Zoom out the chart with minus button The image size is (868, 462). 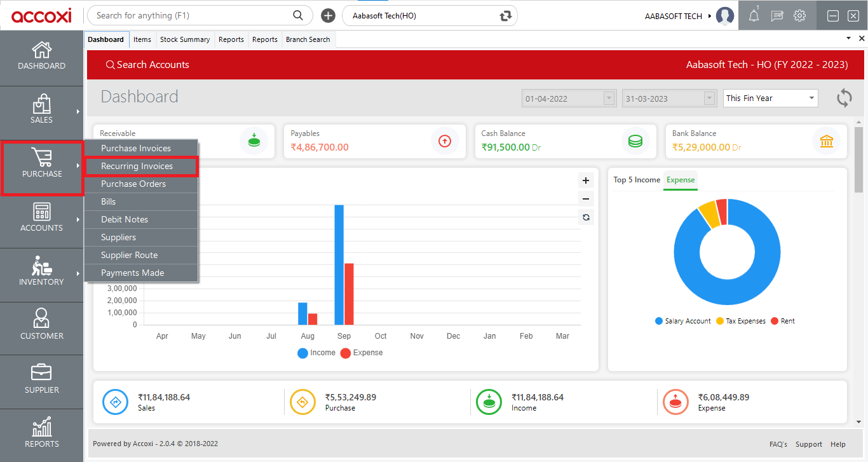click(x=586, y=199)
